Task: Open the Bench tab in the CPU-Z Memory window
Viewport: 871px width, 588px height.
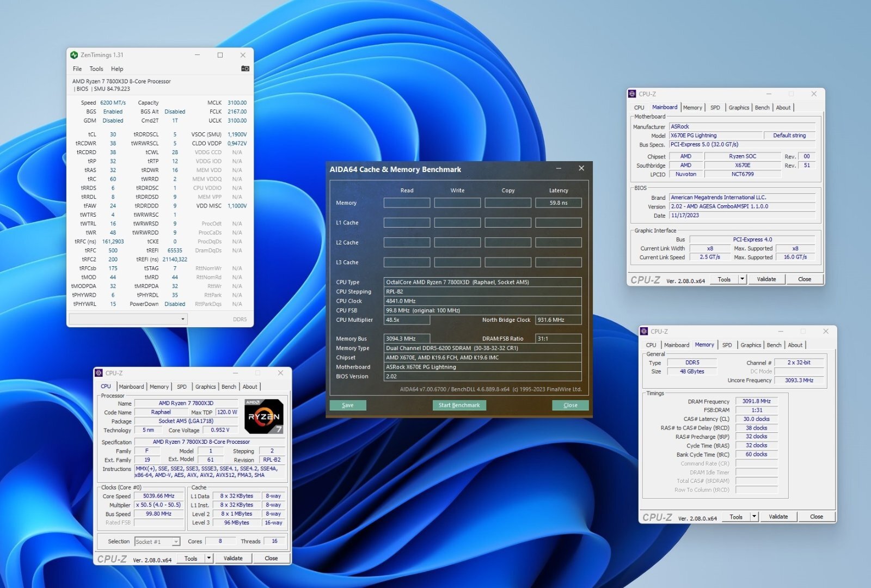Action: click(774, 345)
